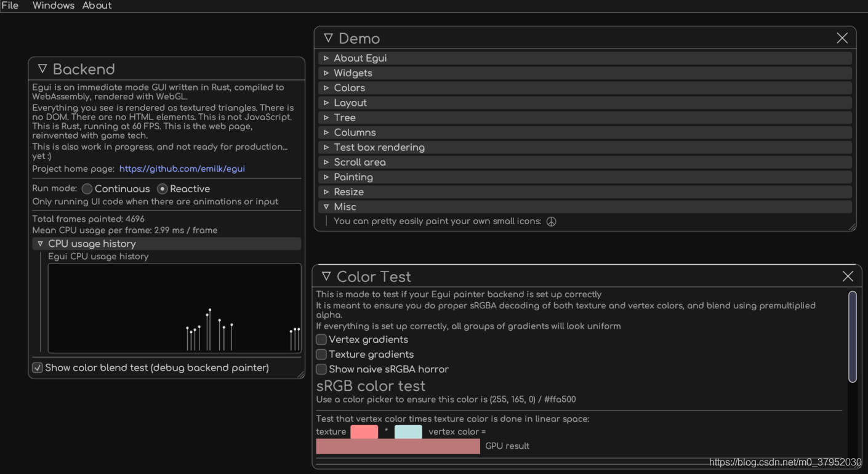The image size is (868, 474).
Task: Click the Color Test window title
Action: pyautogui.click(x=374, y=276)
